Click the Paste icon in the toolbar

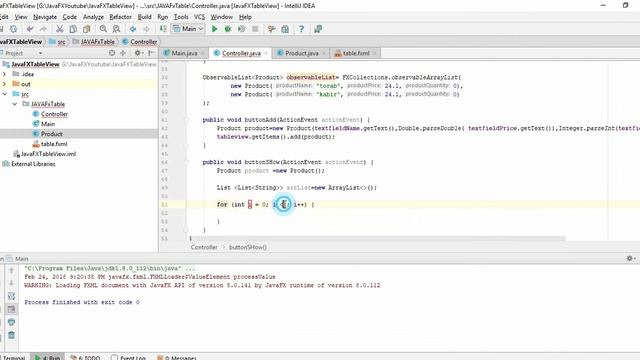click(87, 29)
